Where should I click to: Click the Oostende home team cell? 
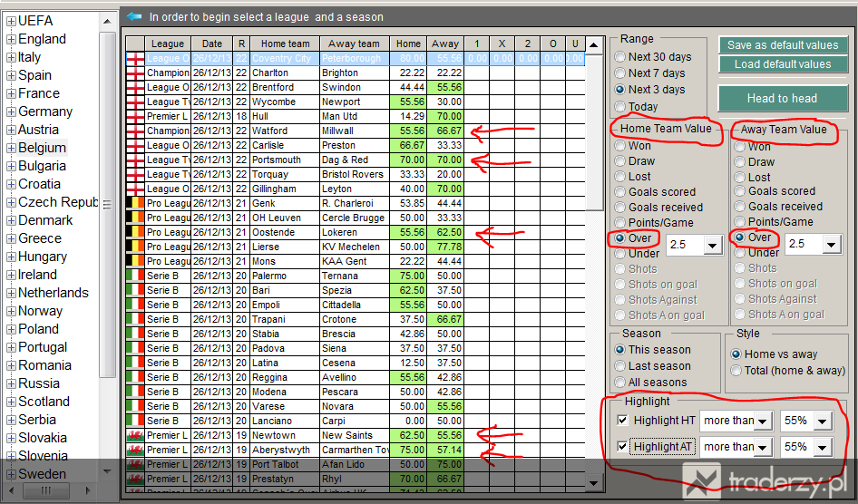click(x=285, y=232)
